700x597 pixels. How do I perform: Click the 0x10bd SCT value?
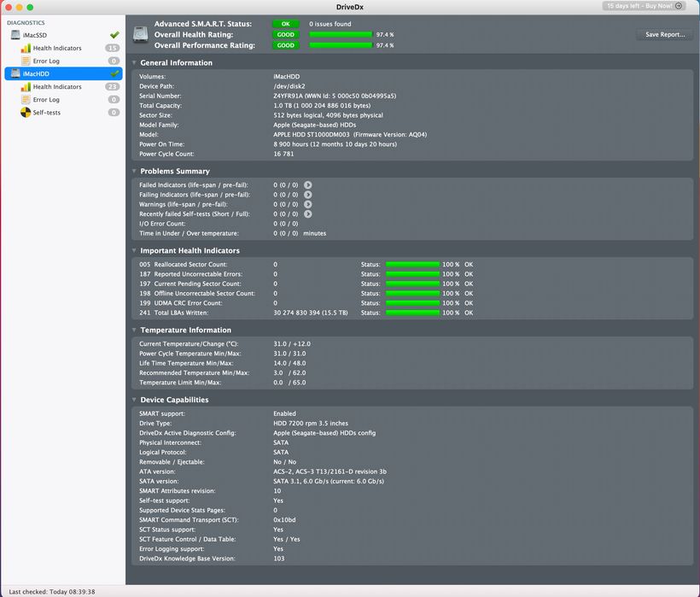point(284,520)
